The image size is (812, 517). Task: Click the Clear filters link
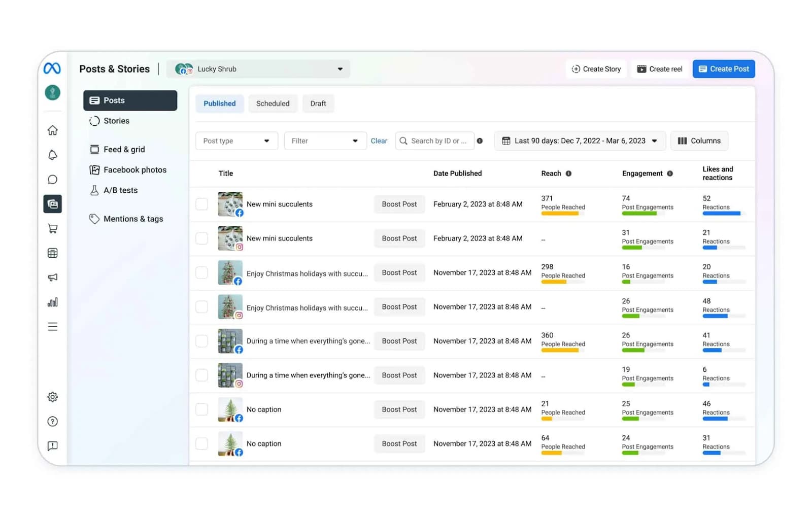379,141
